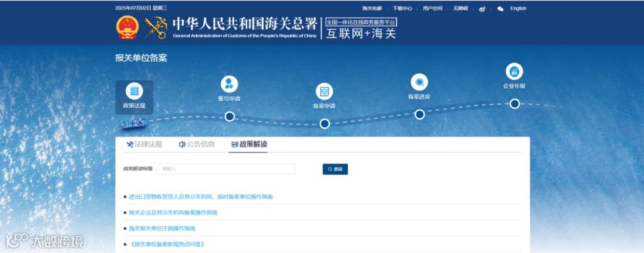
Task: Select the 账号申请 step icon
Action: tap(229, 84)
